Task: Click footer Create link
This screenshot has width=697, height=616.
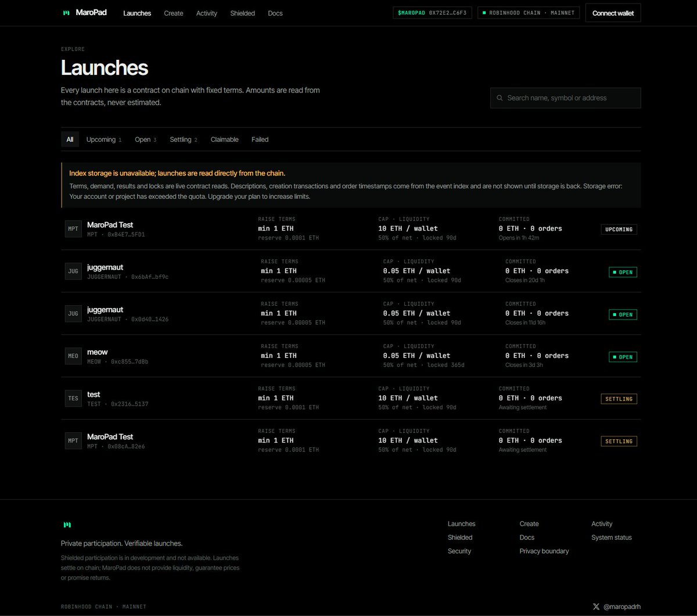Action: click(529, 524)
